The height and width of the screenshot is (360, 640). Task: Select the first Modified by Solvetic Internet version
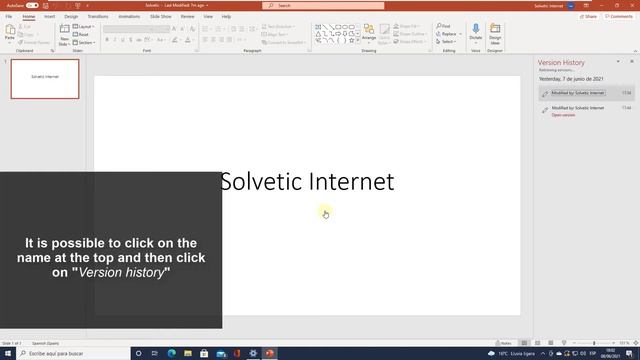586,93
